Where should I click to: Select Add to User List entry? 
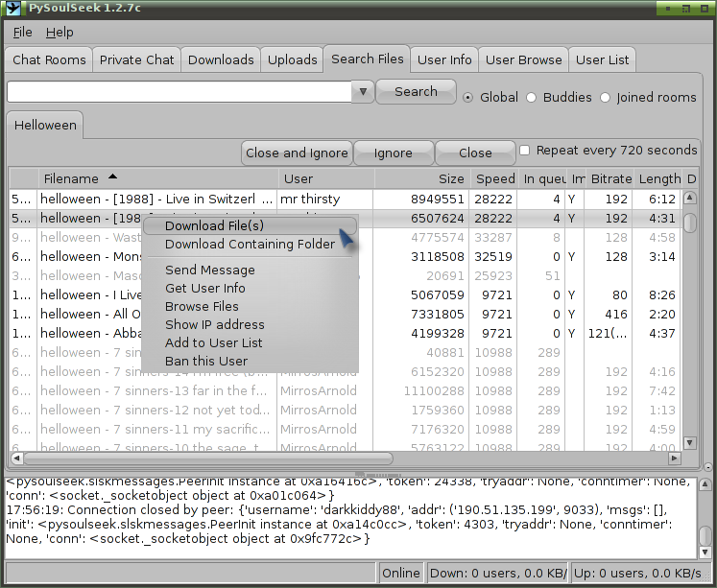click(251, 343)
